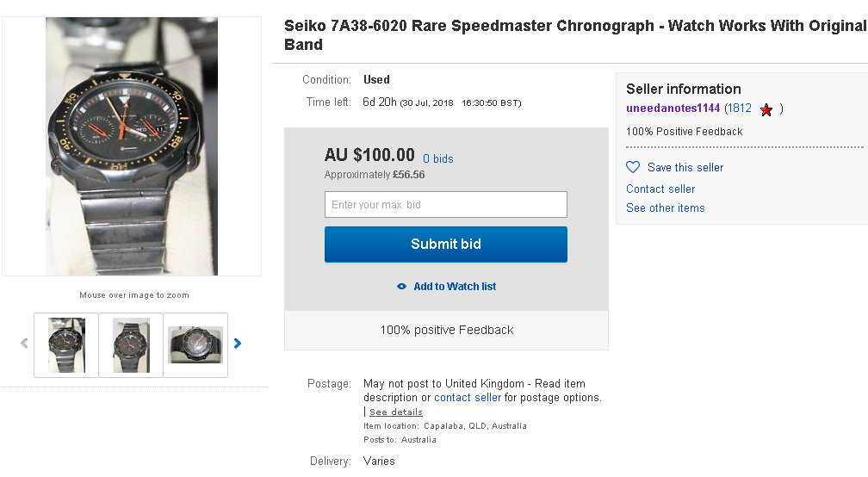The image size is (868, 477).
Task: Click the Add to Watch list link
Action: [455, 287]
